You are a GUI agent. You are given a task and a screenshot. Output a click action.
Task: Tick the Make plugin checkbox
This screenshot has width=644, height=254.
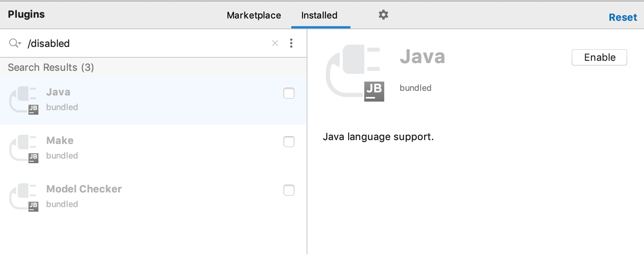point(289,142)
